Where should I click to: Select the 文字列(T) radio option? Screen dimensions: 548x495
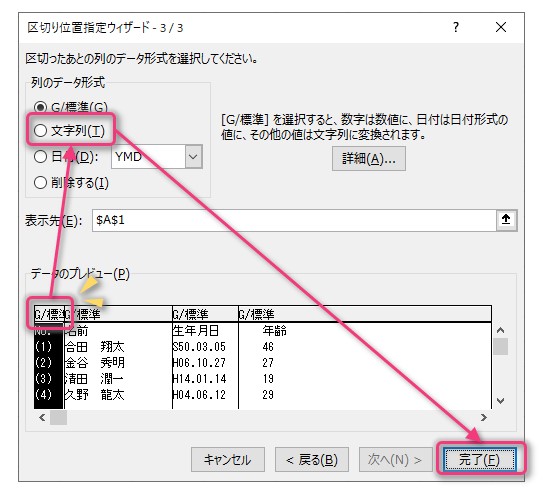[40, 131]
